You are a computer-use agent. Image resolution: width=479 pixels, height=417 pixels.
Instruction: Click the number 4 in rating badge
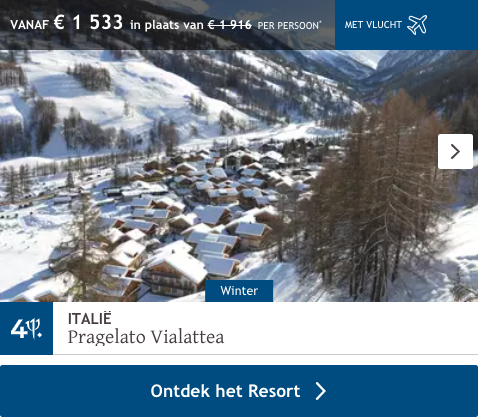(19, 329)
